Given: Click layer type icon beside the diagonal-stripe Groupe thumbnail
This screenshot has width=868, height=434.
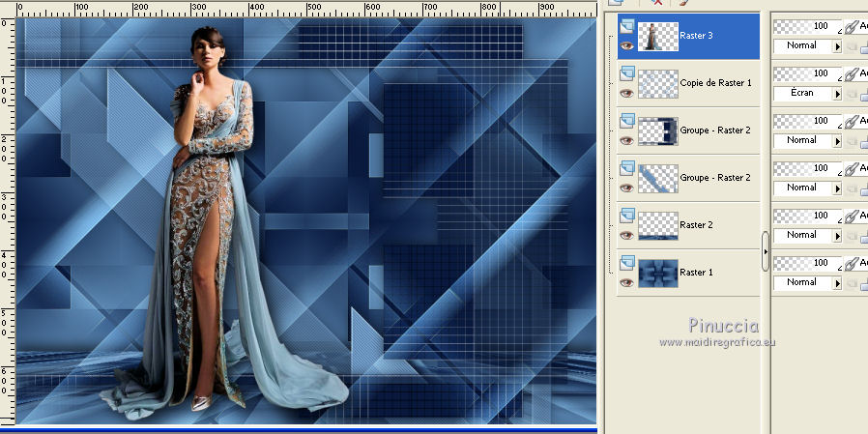Looking at the screenshot, I should coord(627,168).
